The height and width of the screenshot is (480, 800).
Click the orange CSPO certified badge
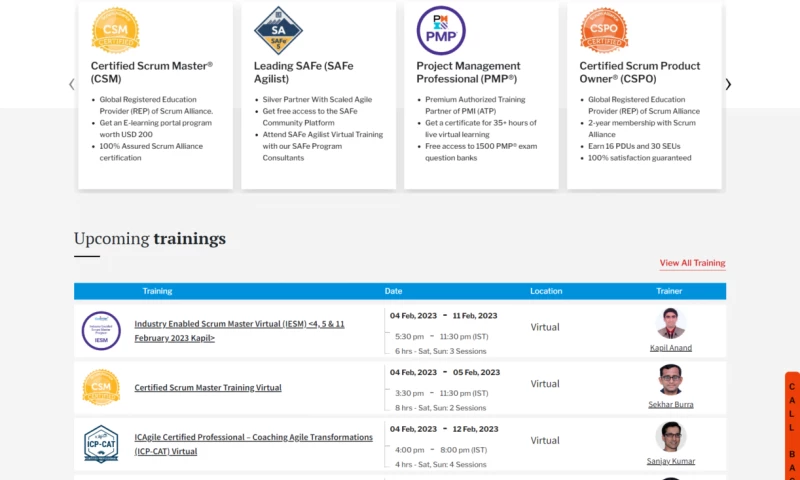604,30
